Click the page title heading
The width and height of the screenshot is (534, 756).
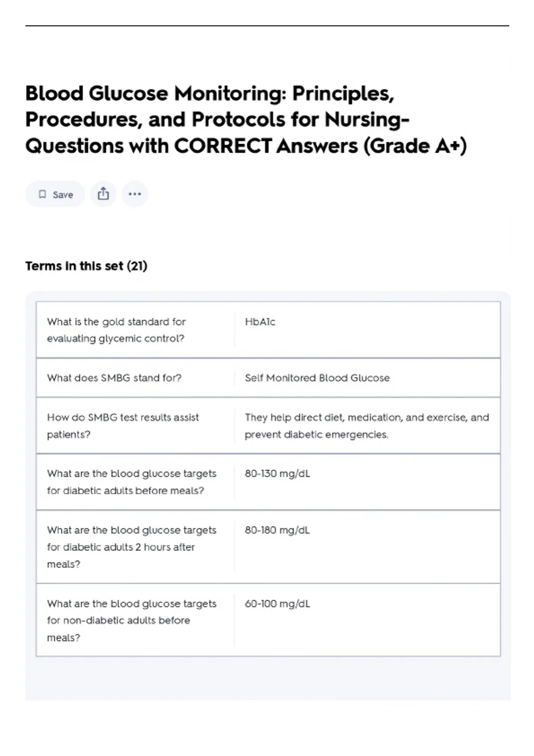pyautogui.click(x=246, y=120)
